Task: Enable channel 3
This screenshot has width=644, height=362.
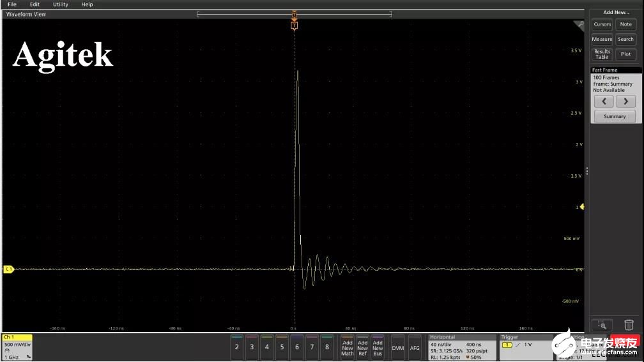Action: (252, 347)
